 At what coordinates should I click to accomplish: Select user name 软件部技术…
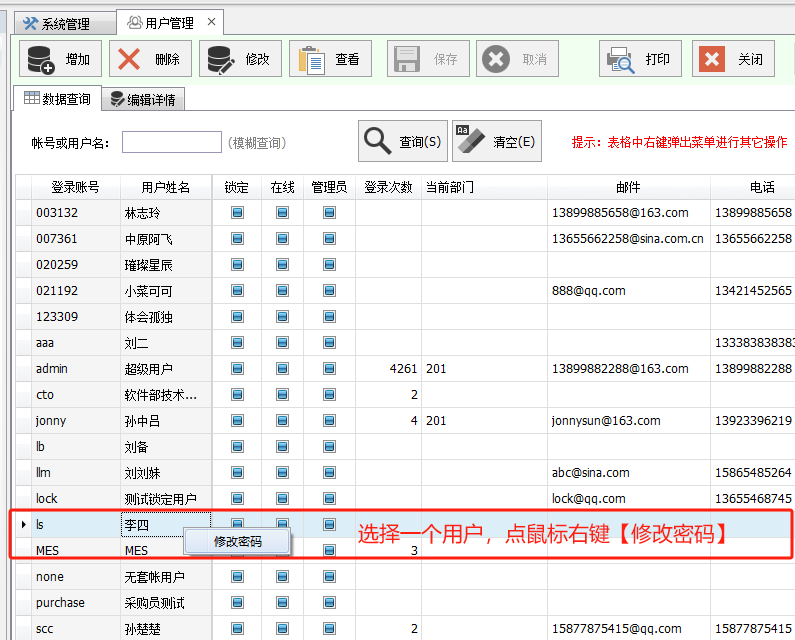(x=161, y=395)
